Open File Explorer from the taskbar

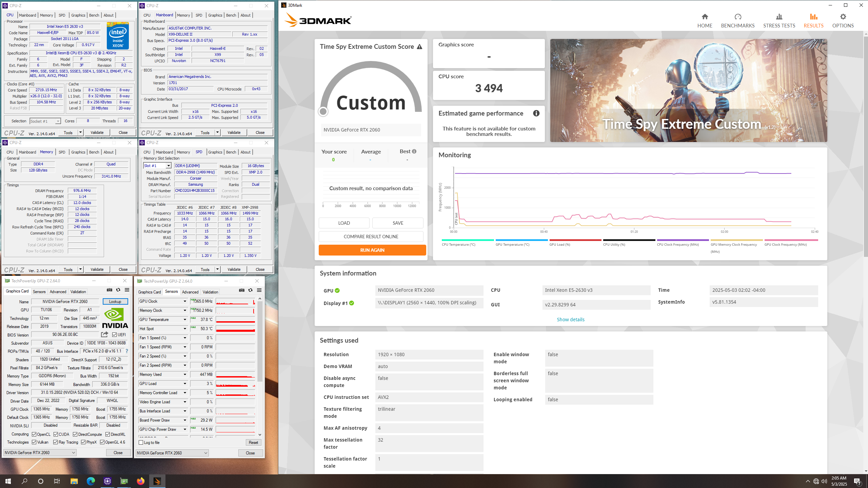(74, 481)
